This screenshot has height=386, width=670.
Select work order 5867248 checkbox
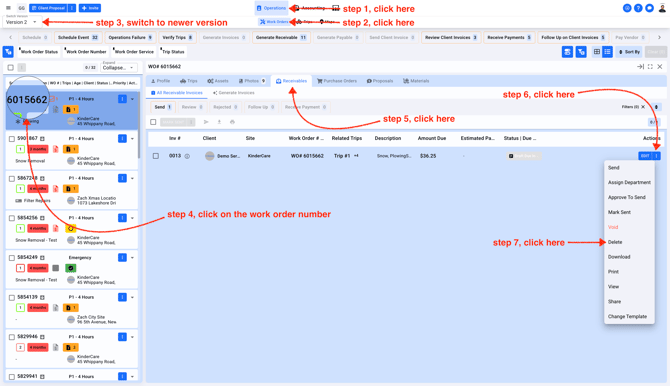[x=12, y=179]
